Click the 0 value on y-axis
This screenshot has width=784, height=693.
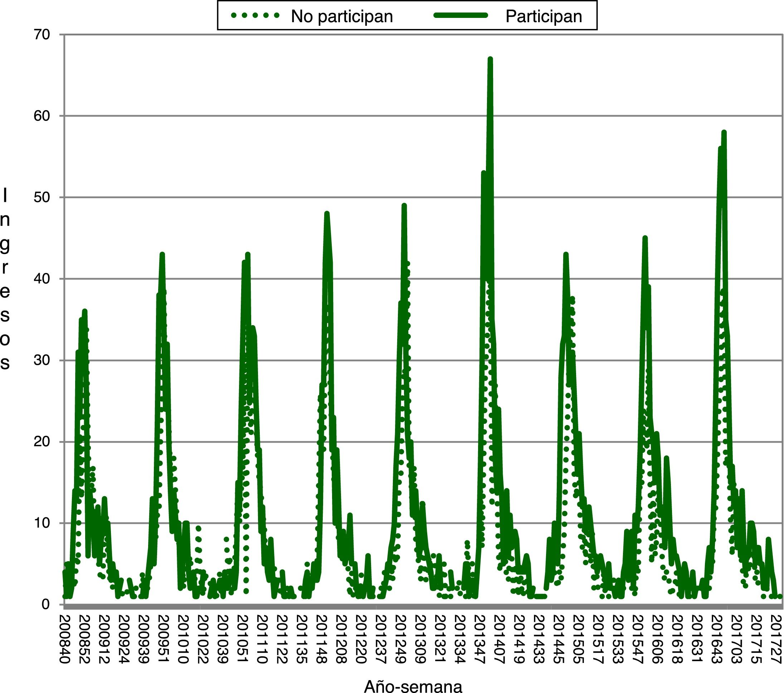pos(46,604)
